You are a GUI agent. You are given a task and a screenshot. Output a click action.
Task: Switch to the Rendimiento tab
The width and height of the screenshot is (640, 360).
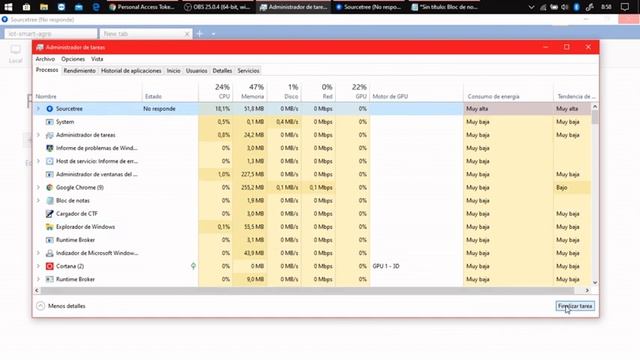[x=80, y=71]
